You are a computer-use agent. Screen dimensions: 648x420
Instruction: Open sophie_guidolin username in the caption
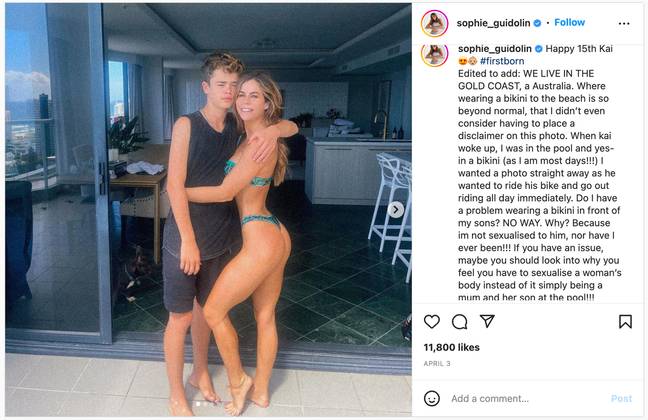[x=495, y=49]
